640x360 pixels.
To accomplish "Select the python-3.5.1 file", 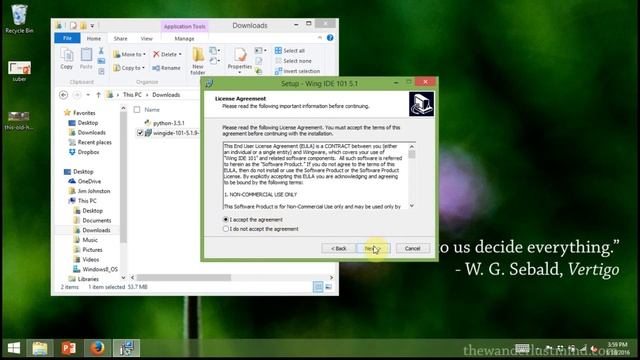I will (169, 123).
